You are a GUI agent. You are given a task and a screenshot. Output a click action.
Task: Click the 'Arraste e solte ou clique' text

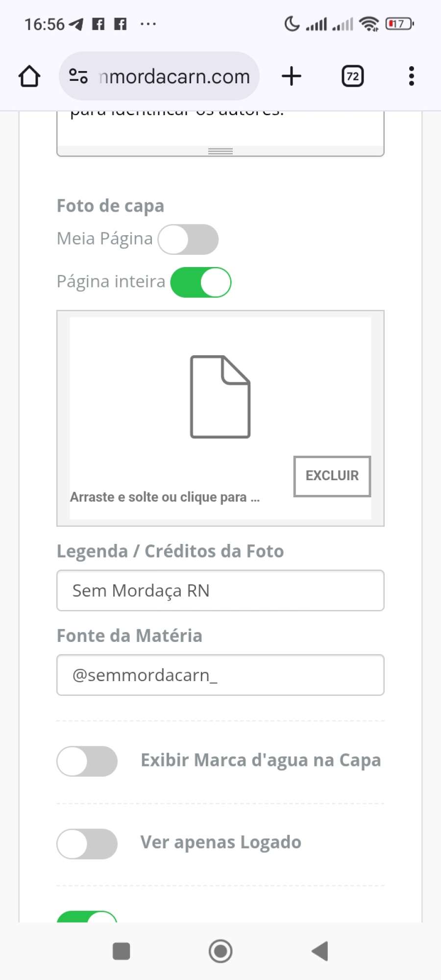[x=165, y=497]
